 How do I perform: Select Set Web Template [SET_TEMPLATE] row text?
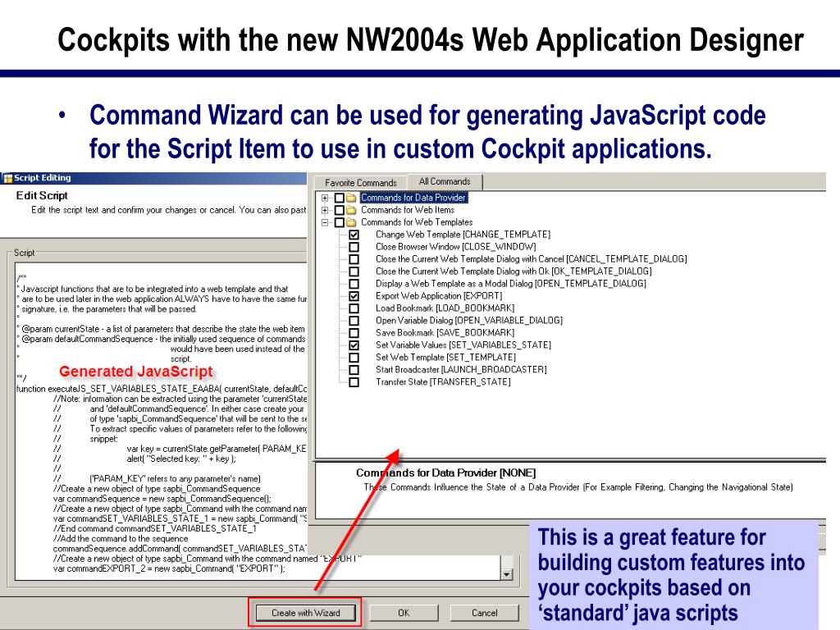click(x=445, y=358)
